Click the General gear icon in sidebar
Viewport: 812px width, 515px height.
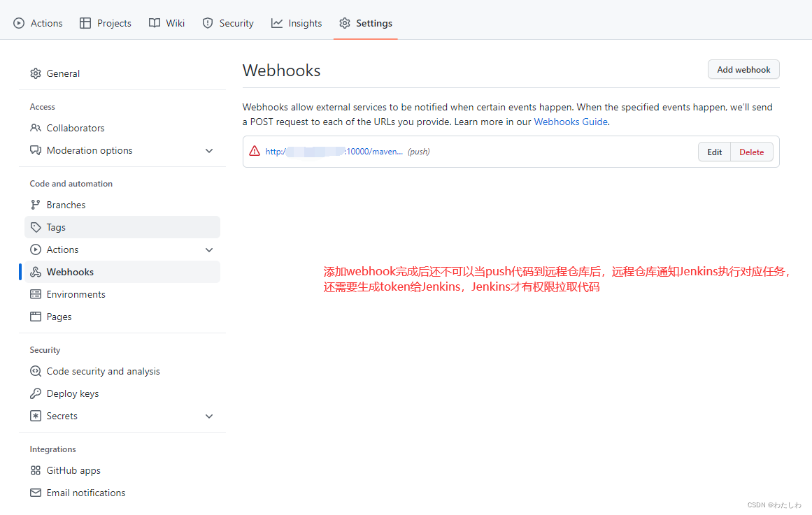(35, 73)
